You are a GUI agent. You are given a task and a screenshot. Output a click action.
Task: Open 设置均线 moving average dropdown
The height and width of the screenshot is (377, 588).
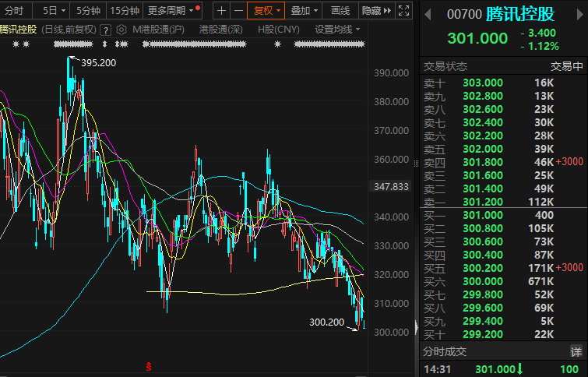pyautogui.click(x=337, y=30)
